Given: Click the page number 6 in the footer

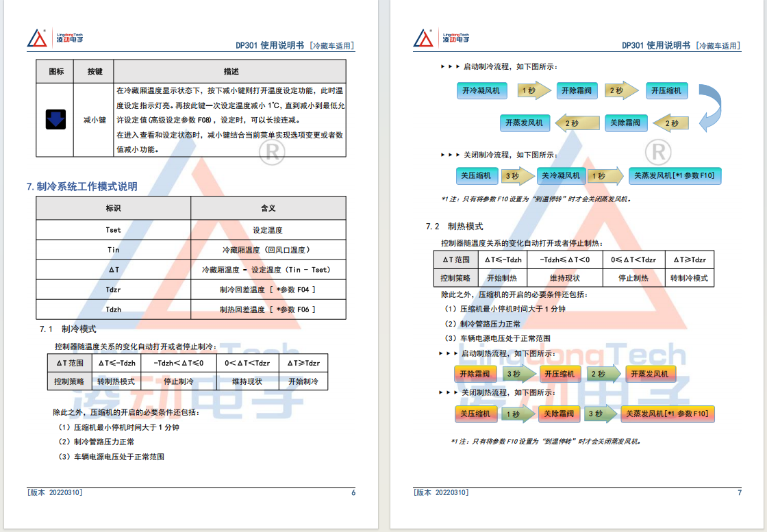Looking at the screenshot, I should [353, 492].
